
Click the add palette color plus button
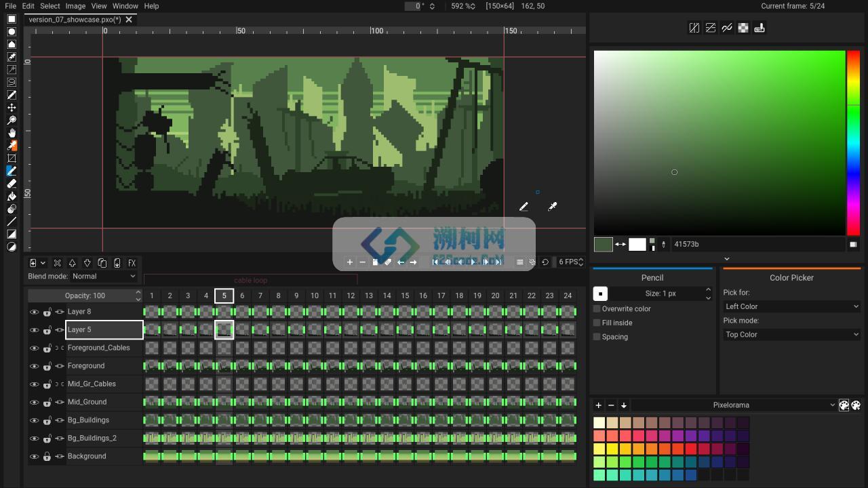(598, 405)
